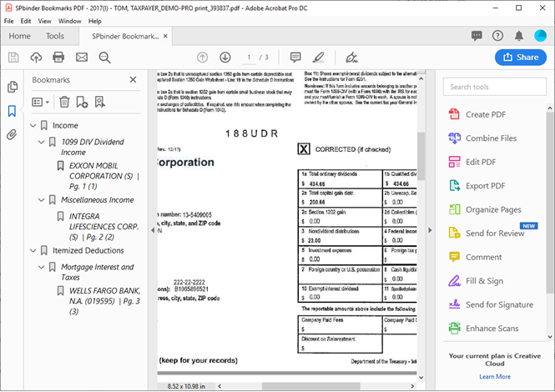Delete selected bookmark with trash icon
555x392 pixels.
pos(64,102)
